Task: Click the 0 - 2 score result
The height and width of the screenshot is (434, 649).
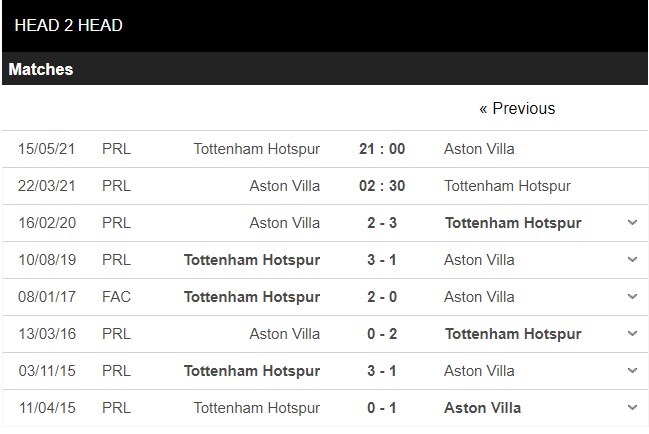Action: point(382,334)
